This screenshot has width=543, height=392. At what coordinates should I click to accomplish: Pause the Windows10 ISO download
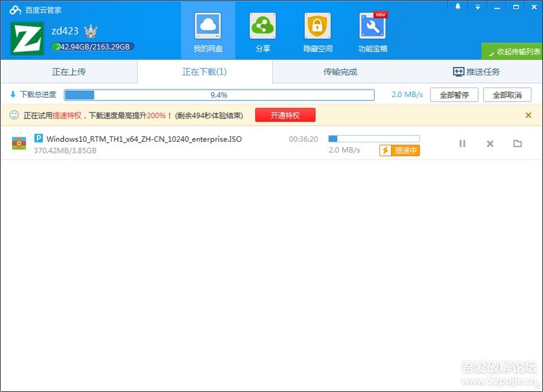462,144
